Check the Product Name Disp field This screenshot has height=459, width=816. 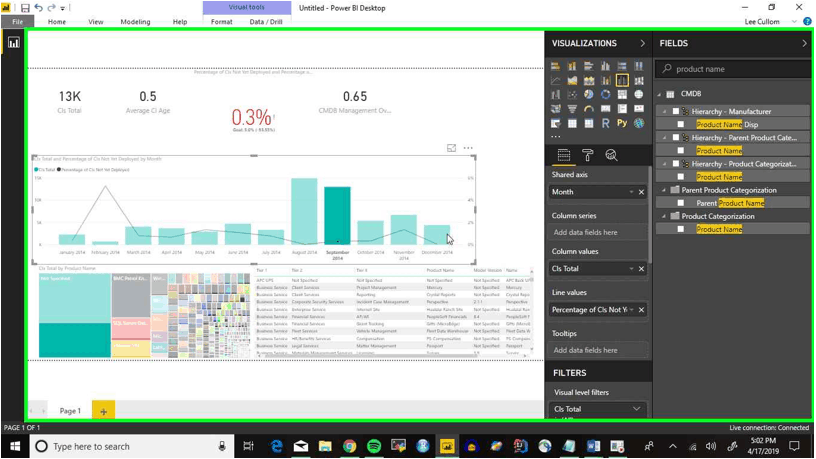pos(681,124)
